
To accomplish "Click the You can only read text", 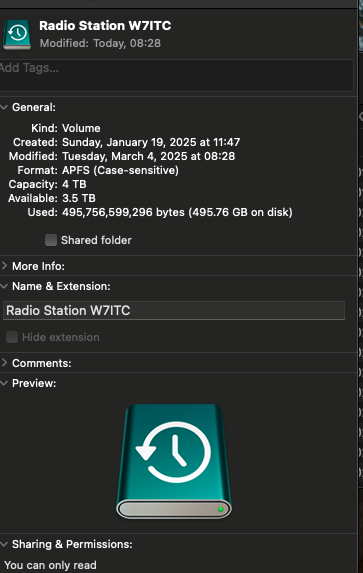I will pos(50,565).
